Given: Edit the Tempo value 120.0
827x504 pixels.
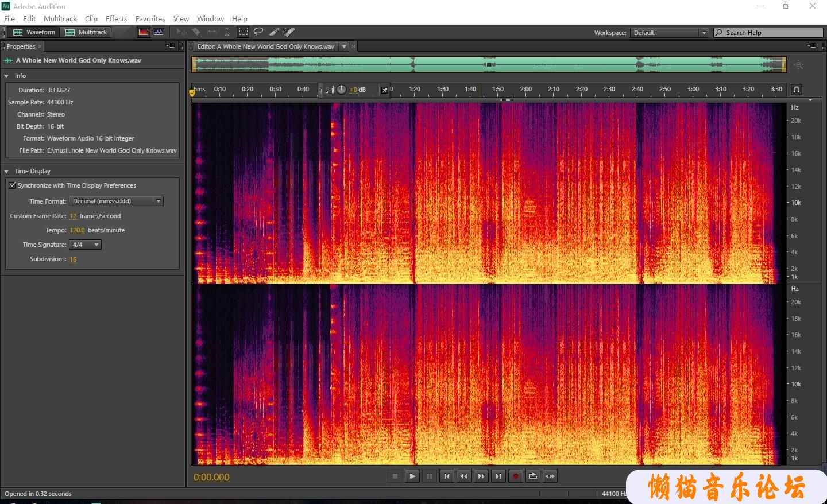Looking at the screenshot, I should coord(77,230).
